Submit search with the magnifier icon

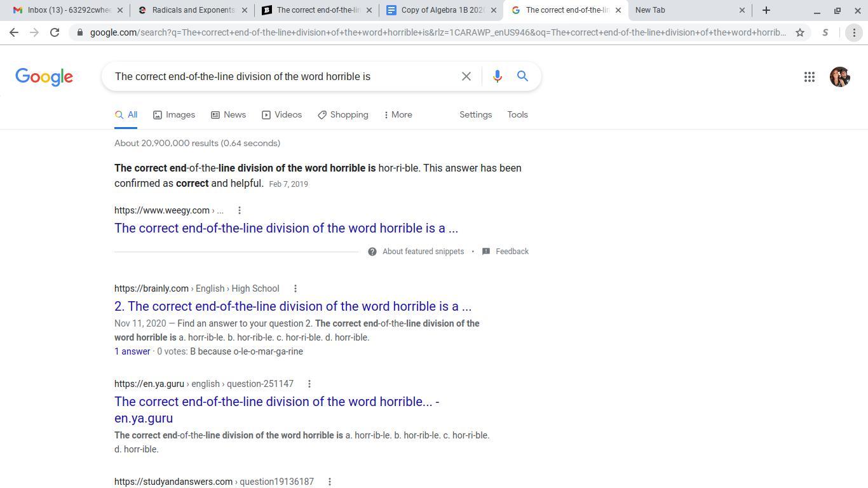click(522, 76)
